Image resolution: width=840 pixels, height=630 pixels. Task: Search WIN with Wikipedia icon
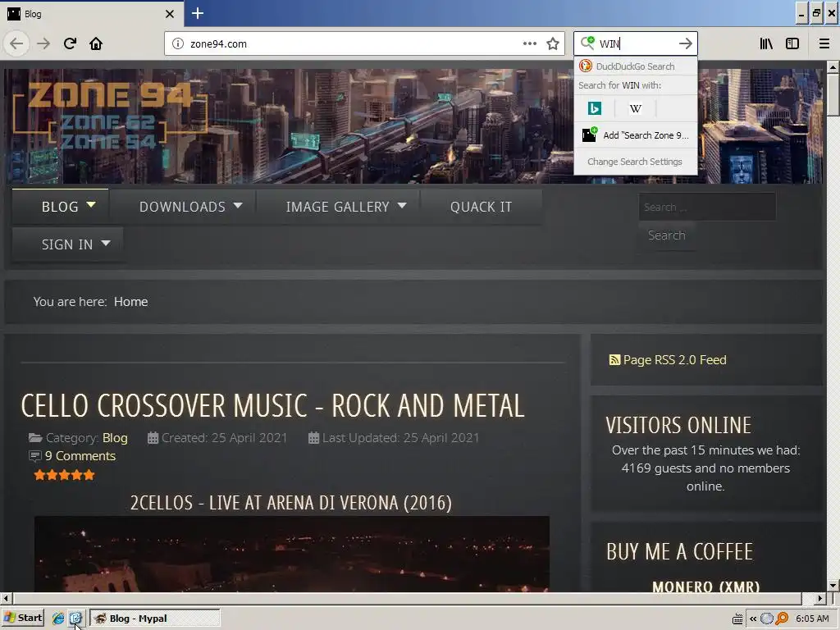636,108
